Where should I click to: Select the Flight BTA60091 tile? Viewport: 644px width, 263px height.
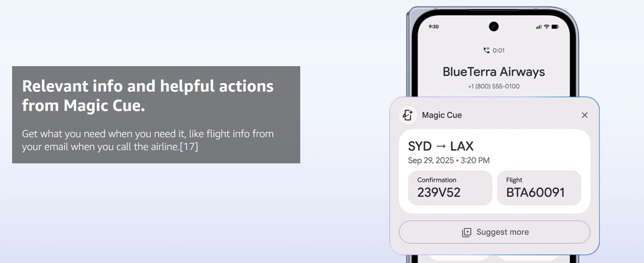pyautogui.click(x=539, y=188)
